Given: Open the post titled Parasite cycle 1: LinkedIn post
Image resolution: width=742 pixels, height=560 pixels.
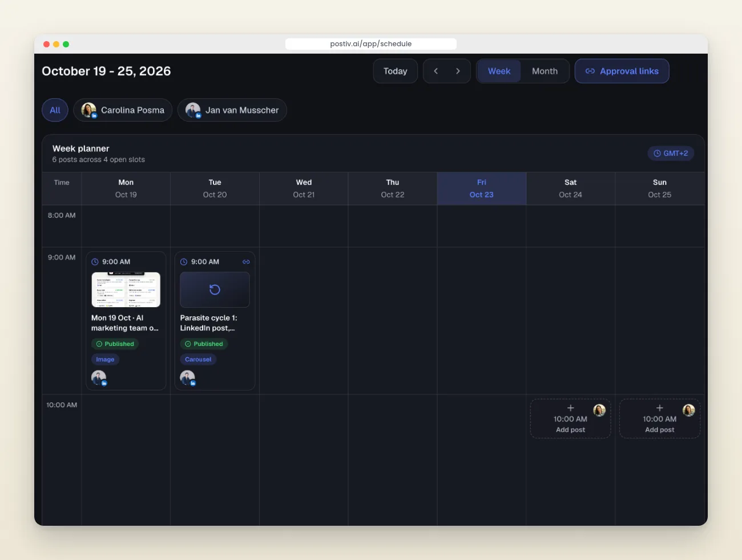Looking at the screenshot, I should coord(208,323).
